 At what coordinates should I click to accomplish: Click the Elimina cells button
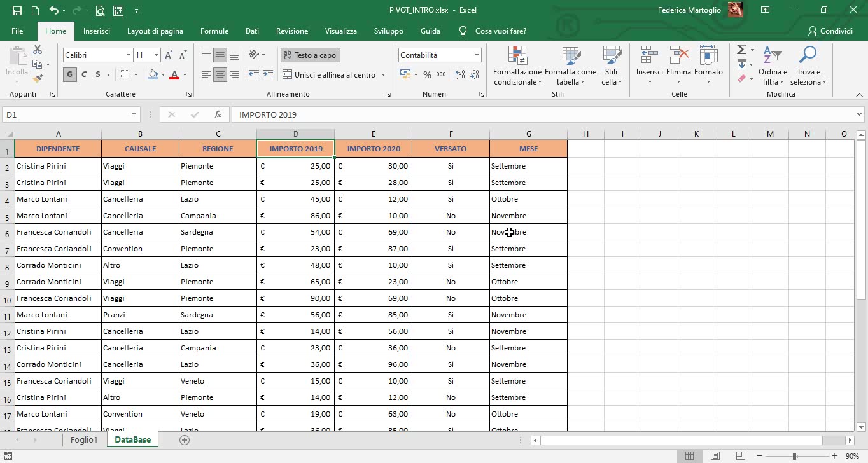[678, 65]
